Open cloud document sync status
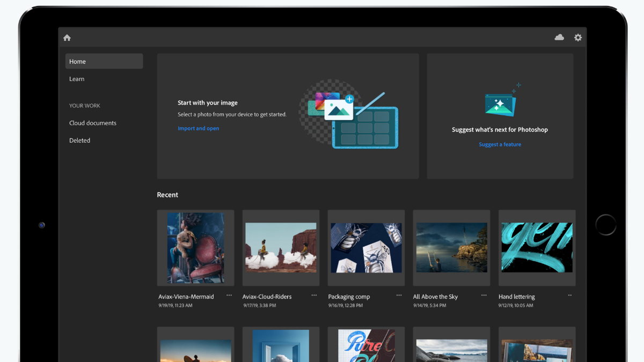 click(x=559, y=38)
